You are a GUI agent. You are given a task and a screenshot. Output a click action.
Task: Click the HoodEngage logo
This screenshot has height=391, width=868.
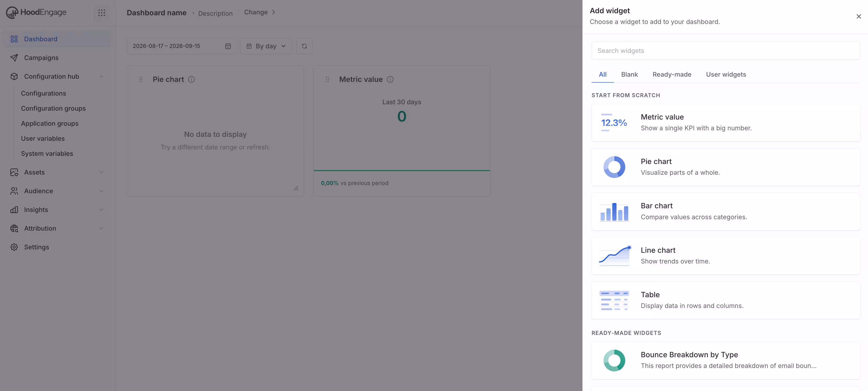click(x=36, y=13)
